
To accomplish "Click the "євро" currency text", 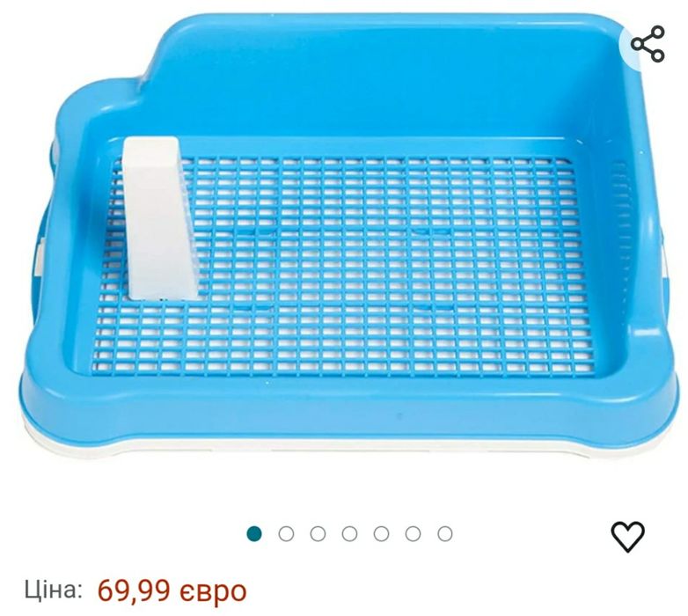I will tap(213, 592).
